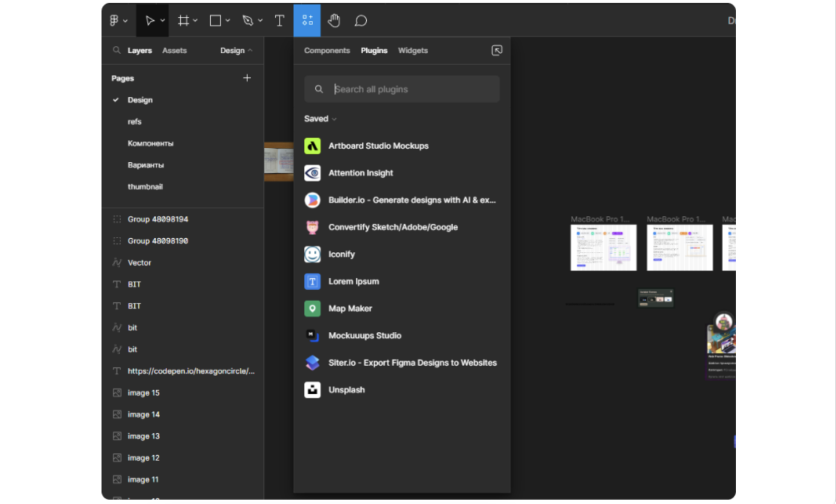Switch to the Widgets tab
Image resolution: width=836 pixels, height=504 pixels.
tap(413, 50)
